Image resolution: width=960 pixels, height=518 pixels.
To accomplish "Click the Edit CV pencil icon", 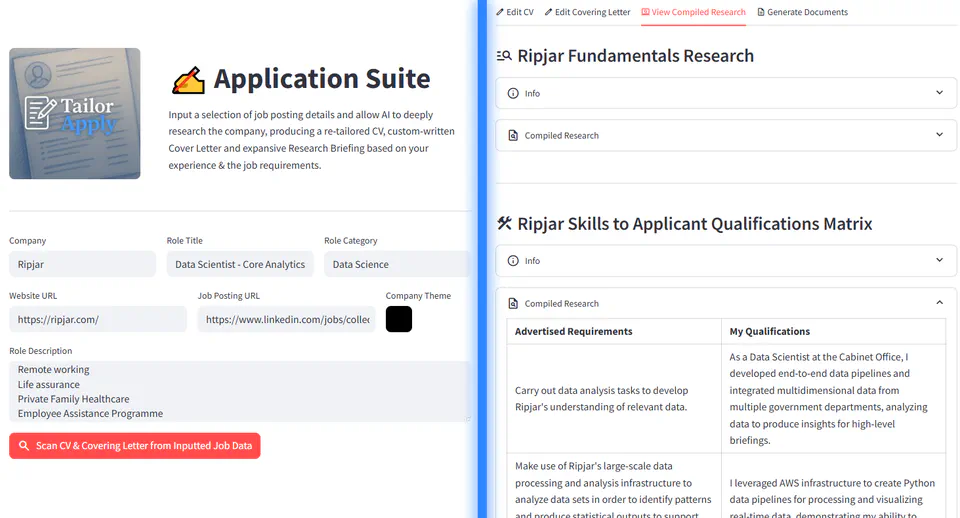I will (x=500, y=12).
